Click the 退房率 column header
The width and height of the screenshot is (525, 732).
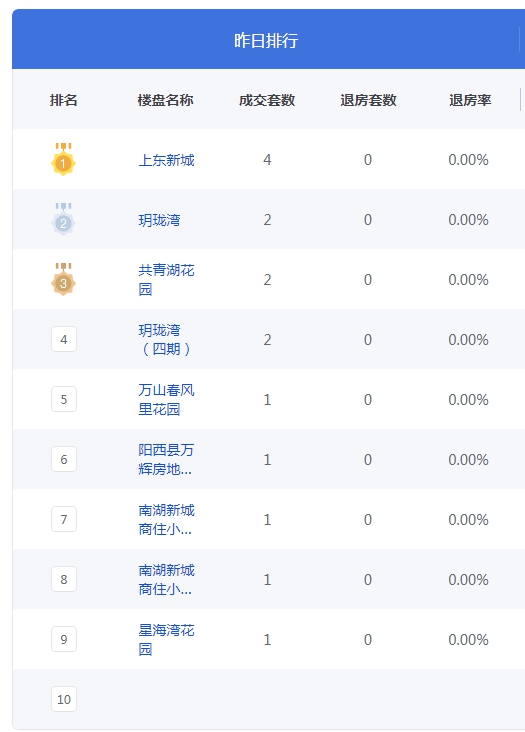pos(470,100)
